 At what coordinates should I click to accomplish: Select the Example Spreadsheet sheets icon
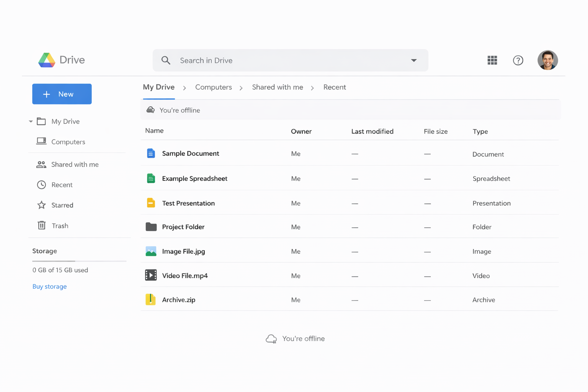151,178
